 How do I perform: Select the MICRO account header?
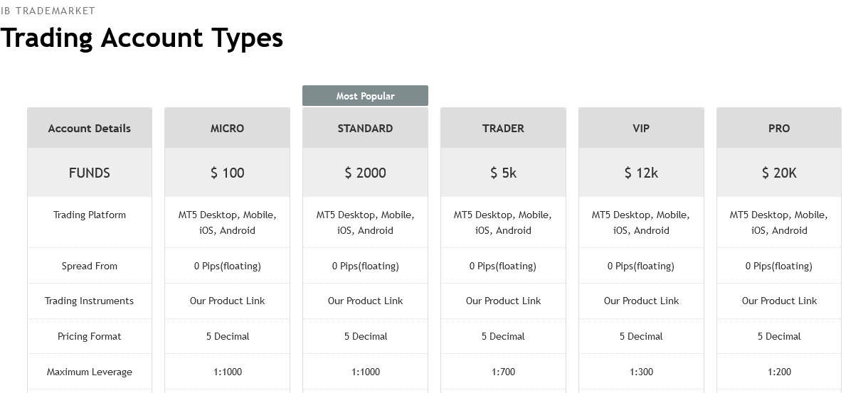(227, 129)
